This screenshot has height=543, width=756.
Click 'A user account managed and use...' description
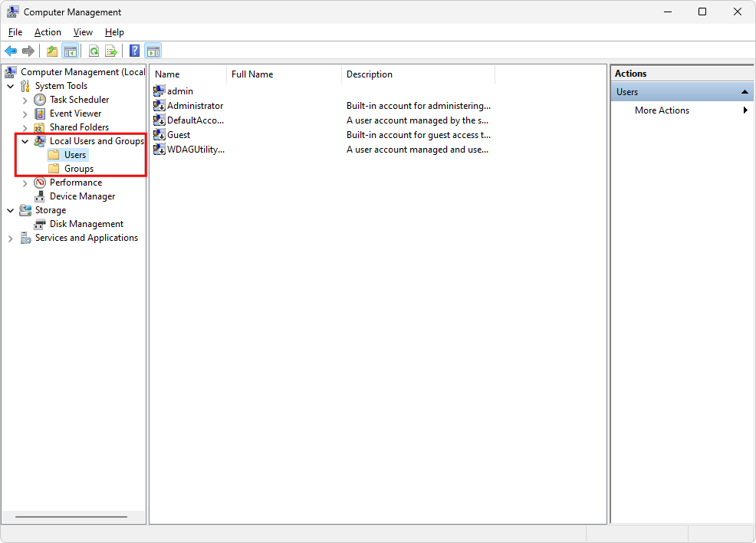[x=418, y=150]
